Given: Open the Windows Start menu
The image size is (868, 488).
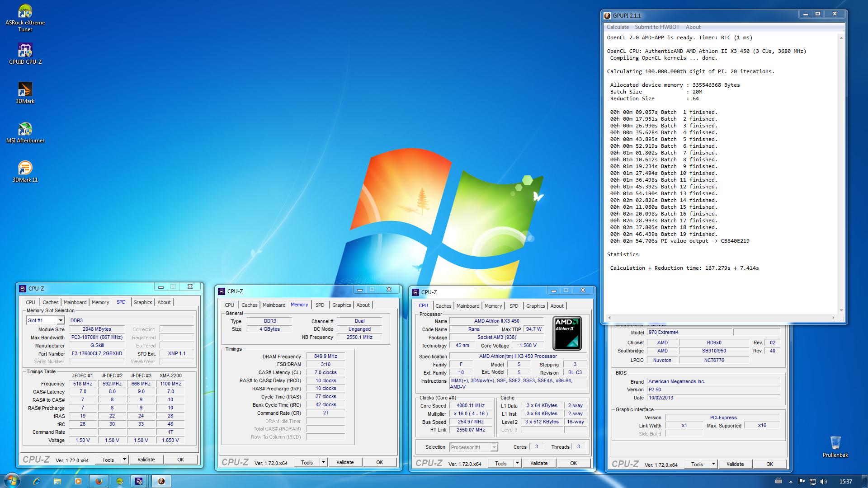Looking at the screenshot, I should click(12, 481).
